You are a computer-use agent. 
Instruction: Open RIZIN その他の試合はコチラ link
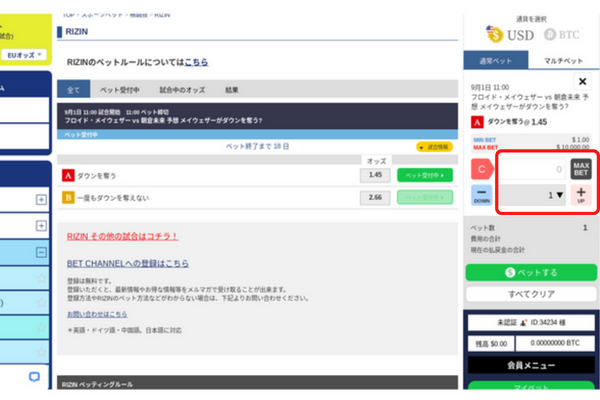[122, 237]
